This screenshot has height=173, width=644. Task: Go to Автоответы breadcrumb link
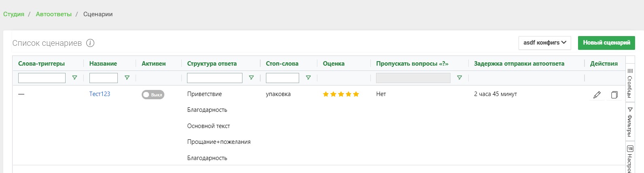[53, 14]
